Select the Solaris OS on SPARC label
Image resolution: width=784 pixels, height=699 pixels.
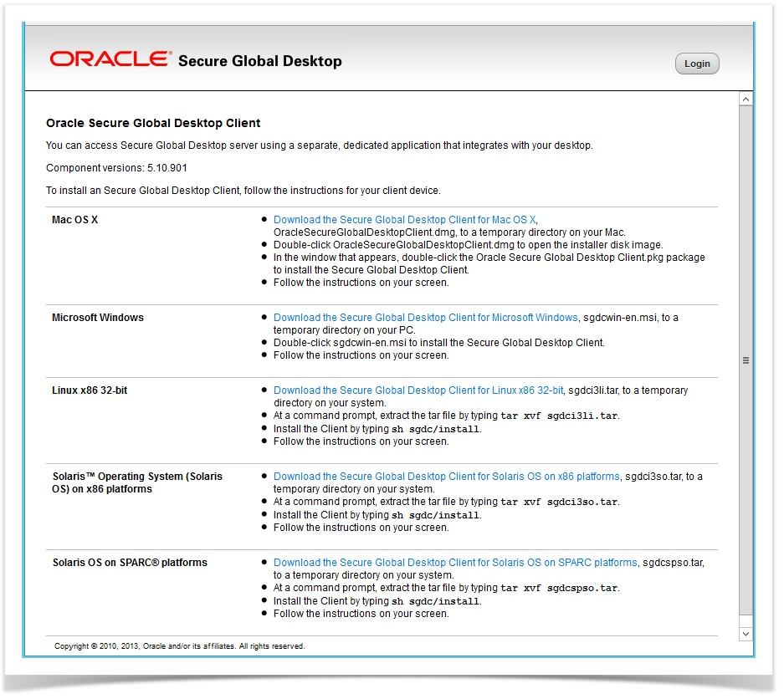[130, 563]
